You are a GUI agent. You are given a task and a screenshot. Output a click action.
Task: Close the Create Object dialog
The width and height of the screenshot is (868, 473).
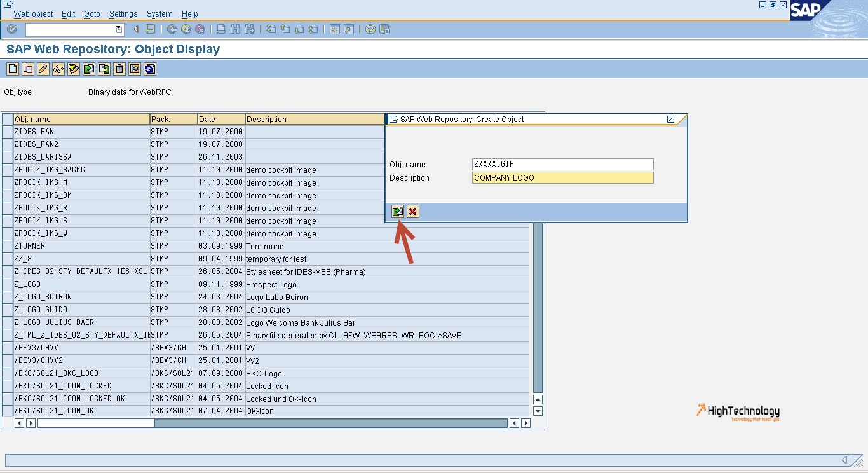tap(670, 119)
